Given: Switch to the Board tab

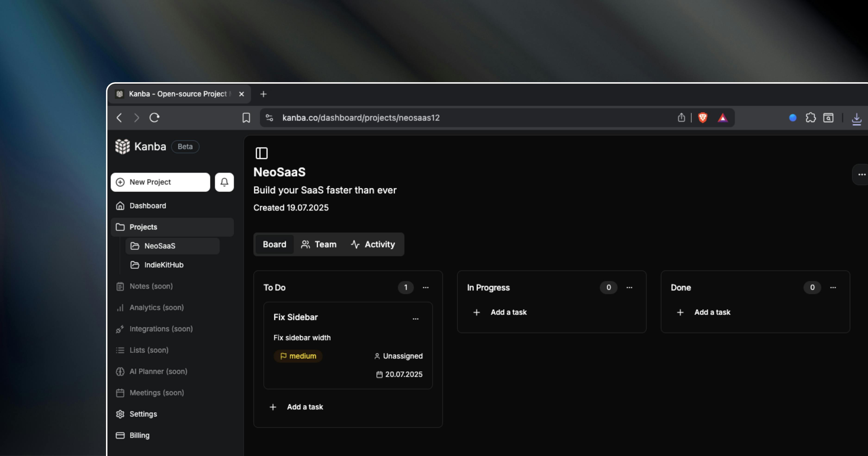Looking at the screenshot, I should pyautogui.click(x=274, y=244).
